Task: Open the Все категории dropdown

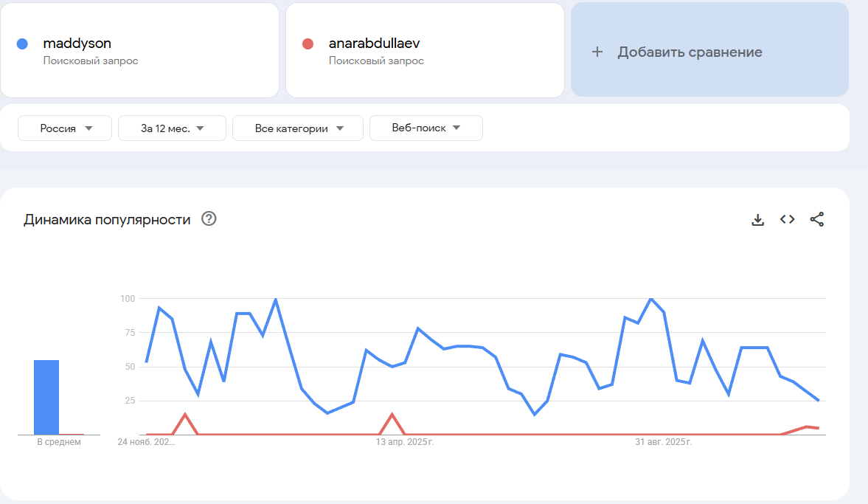Action: [x=298, y=128]
